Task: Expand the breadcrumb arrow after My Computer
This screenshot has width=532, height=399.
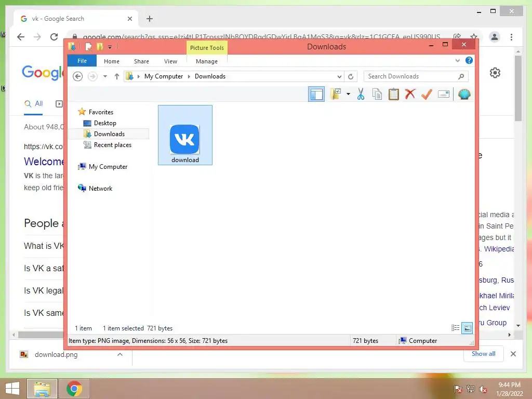Action: click(x=189, y=76)
